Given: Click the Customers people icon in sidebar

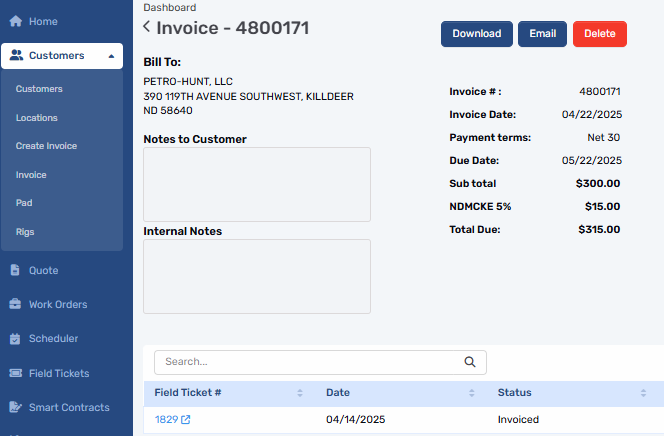Looking at the screenshot, I should click(16, 55).
